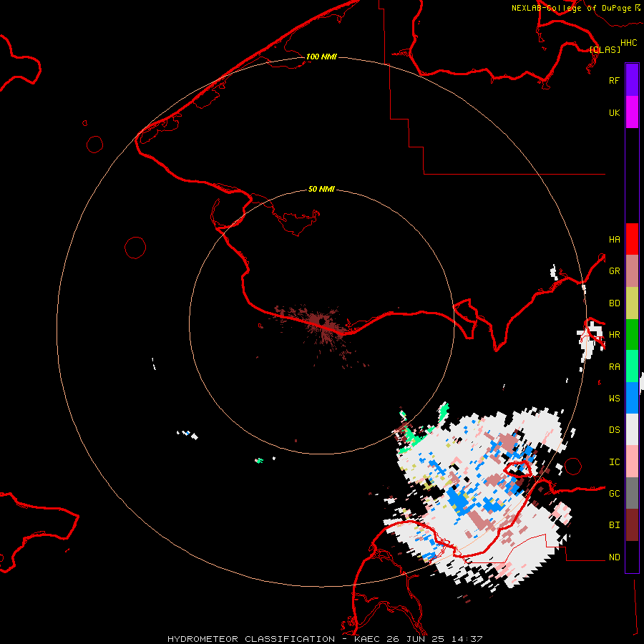Click the GC legend label
The width and height of the screenshot is (644, 644).
click(x=614, y=494)
